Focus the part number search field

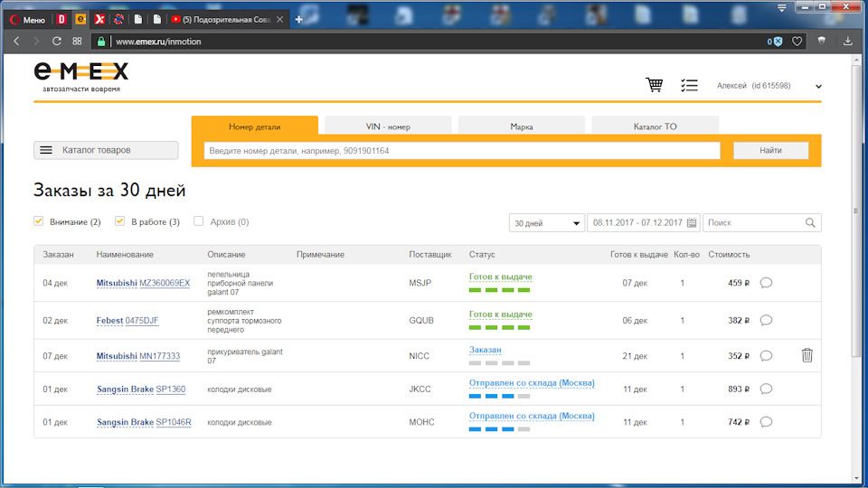(x=462, y=151)
